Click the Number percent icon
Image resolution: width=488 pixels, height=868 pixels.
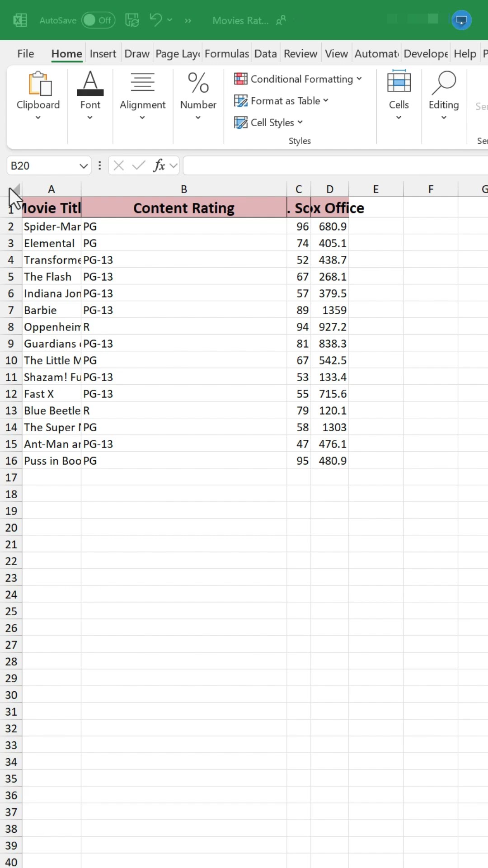pos(198,83)
